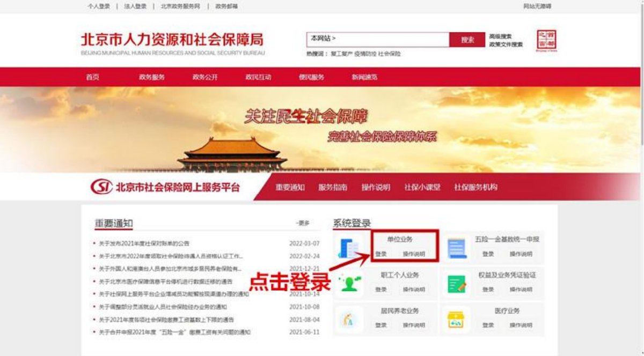Screen dimensions: 644x356
Task: Click the 关注民生社会保障 banner image
Action: coord(320,130)
